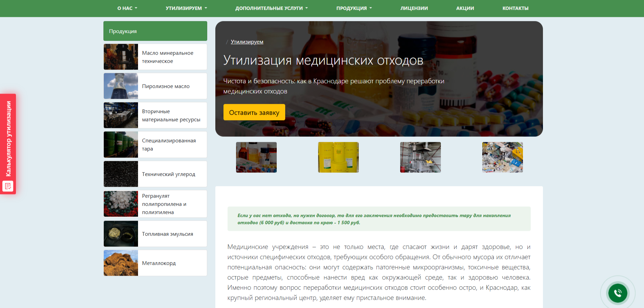Click the Оставить заявку button
This screenshot has height=308, width=644.
pos(254,112)
